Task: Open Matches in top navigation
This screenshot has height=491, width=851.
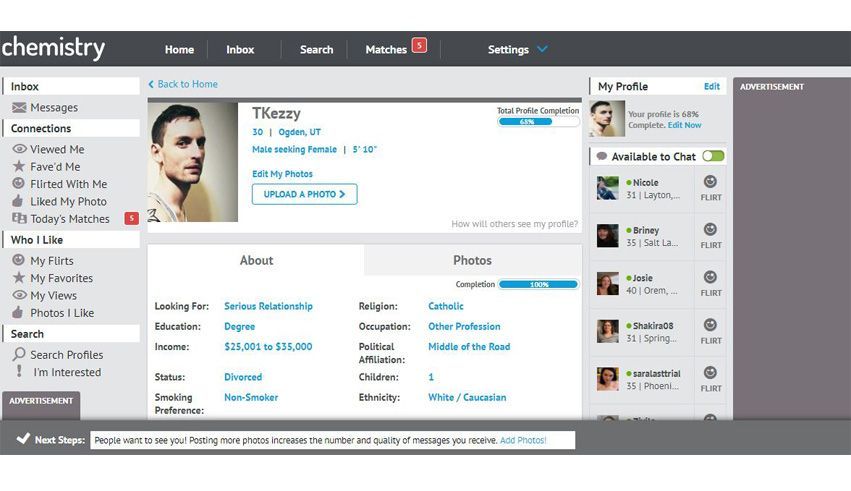Action: (x=386, y=49)
